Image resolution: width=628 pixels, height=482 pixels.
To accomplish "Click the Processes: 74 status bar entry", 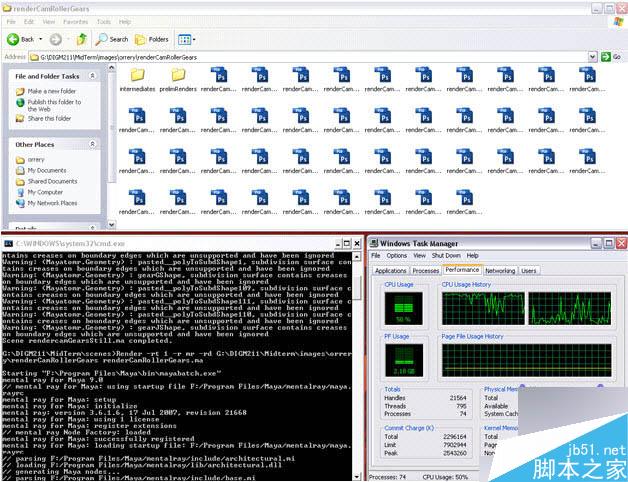I will [388, 477].
